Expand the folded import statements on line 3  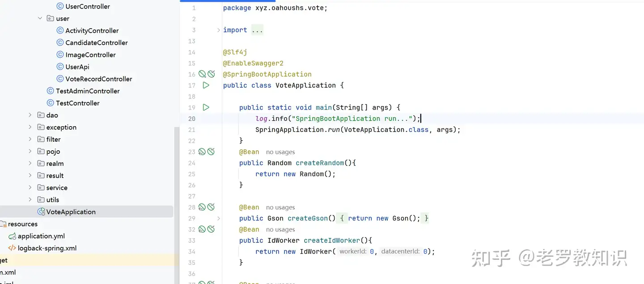point(218,30)
